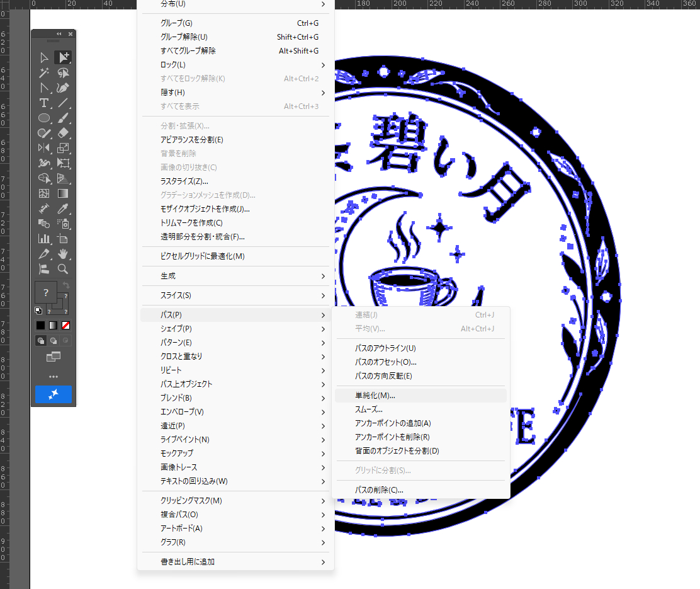The width and height of the screenshot is (700, 589).
Task: Select the Free Transform tool
Action: [63, 164]
